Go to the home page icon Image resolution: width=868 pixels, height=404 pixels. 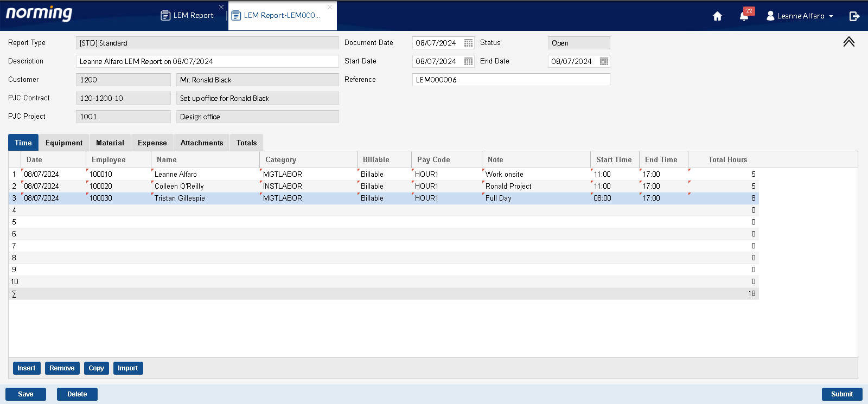pos(717,16)
